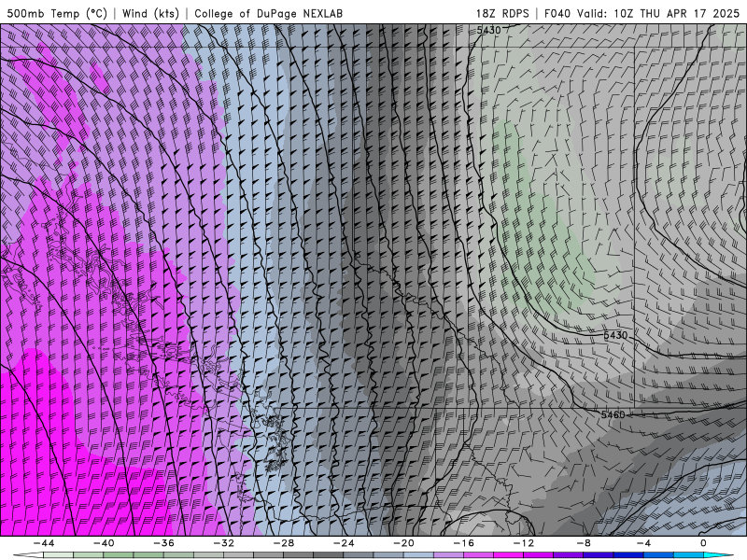Click 'College of DuPage NEXLAB' header text

coord(268,13)
